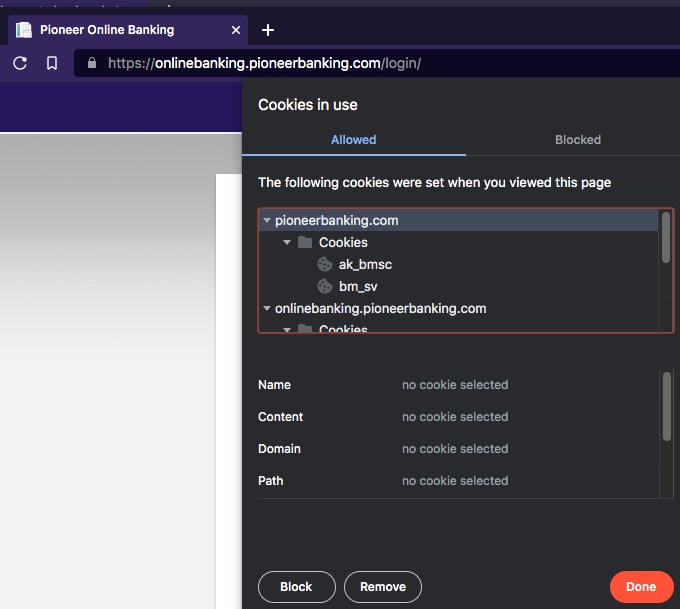Click the cookie tree scrollbar thumb

click(666, 237)
